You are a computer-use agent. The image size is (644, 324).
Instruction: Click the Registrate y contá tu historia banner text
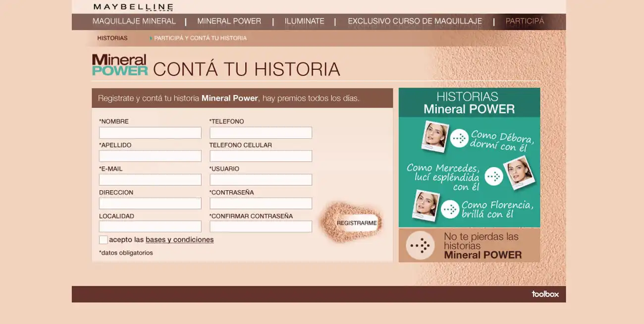tap(229, 98)
